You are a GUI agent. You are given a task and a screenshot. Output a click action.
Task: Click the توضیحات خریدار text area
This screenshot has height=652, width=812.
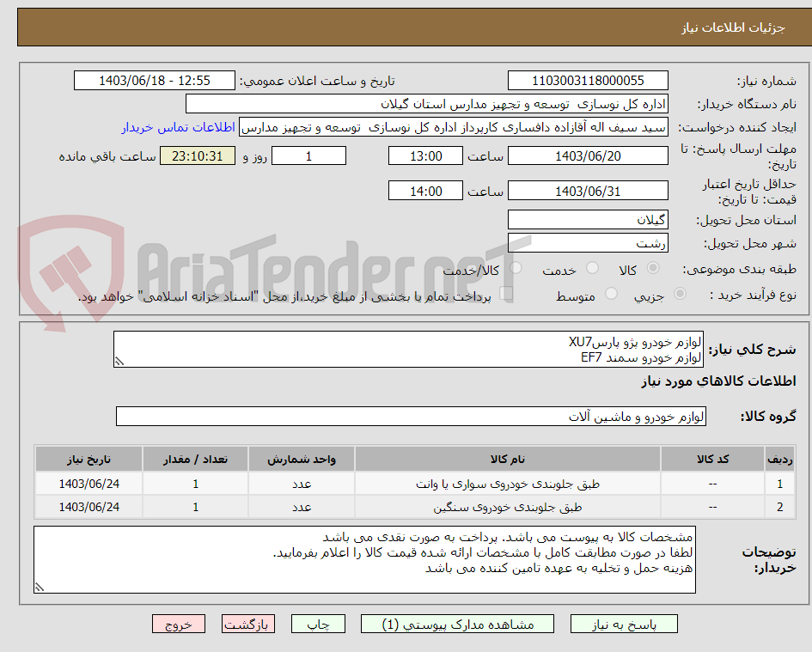pos(364,560)
